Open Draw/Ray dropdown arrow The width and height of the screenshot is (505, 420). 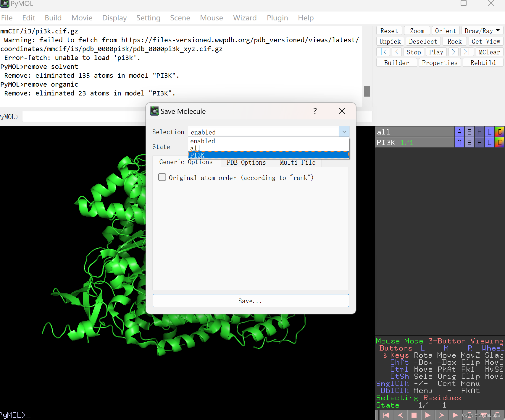point(498,31)
